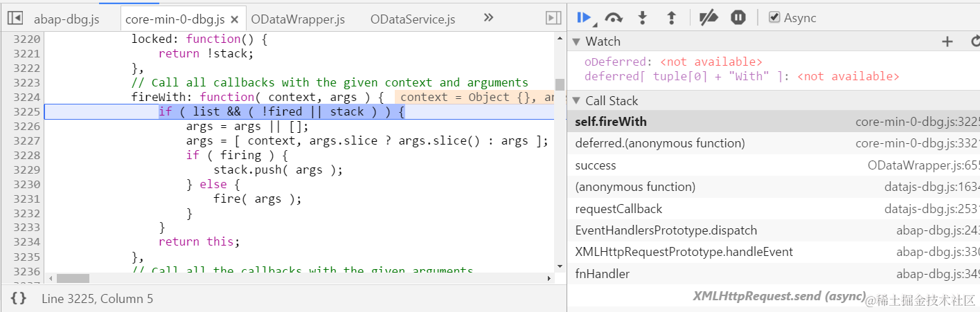Select the XMLHttpRequestPrototype.handleEvent frame
Viewport: 980px width, 312px height.
point(774,252)
